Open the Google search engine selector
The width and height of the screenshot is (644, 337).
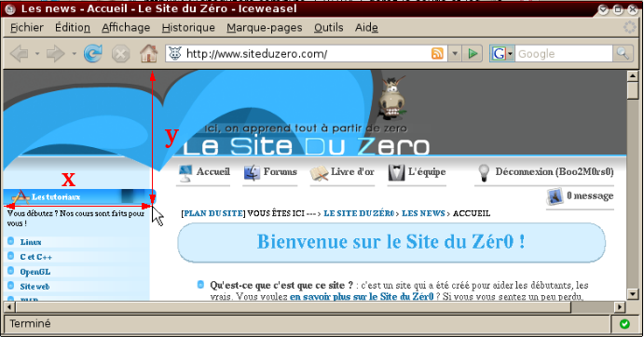pyautogui.click(x=502, y=54)
